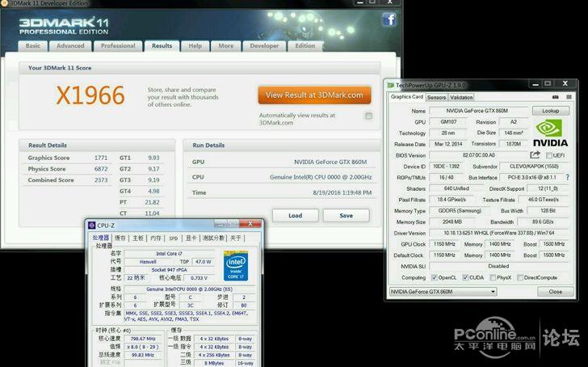Screen dimensions: 588x367
Task: Click the Memory Size field 2048 MB
Action: coord(451,221)
